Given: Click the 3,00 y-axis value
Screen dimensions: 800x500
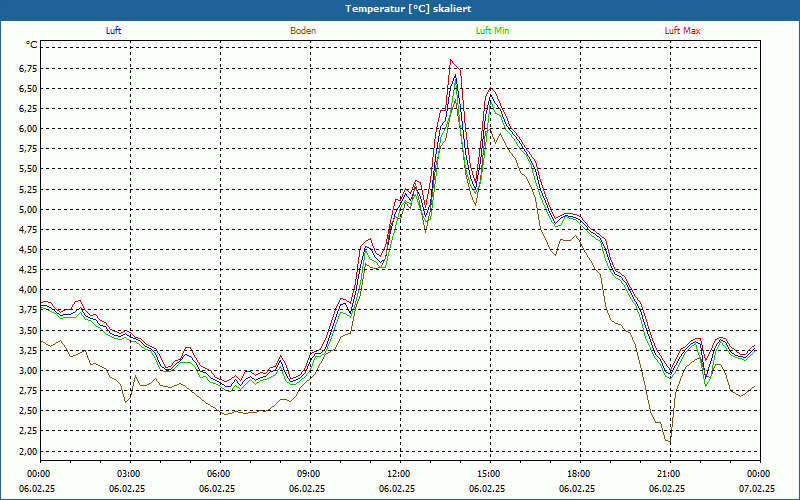Looking at the screenshot, I should pos(29,371).
